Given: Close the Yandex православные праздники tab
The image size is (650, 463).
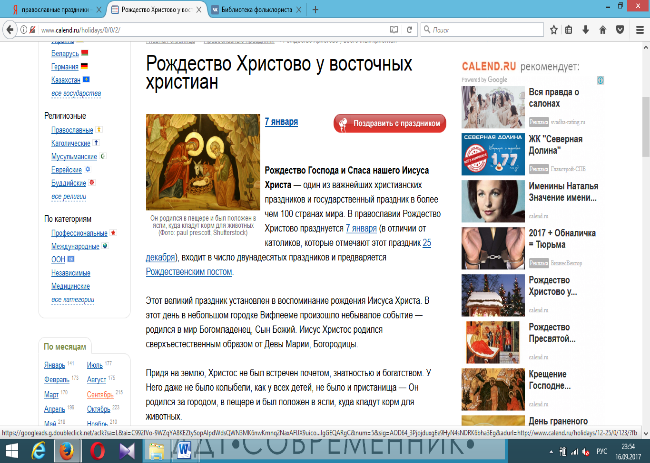Looking at the screenshot, I should coord(98,10).
